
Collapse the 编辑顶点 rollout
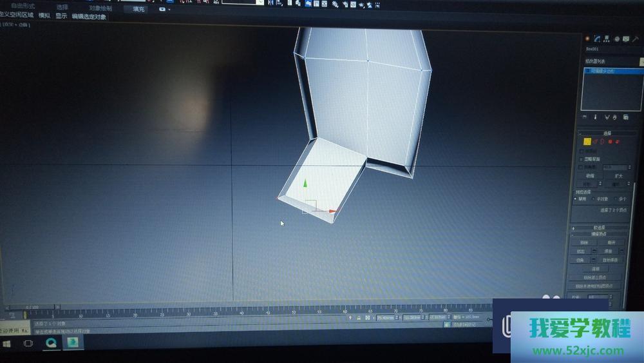(598, 234)
